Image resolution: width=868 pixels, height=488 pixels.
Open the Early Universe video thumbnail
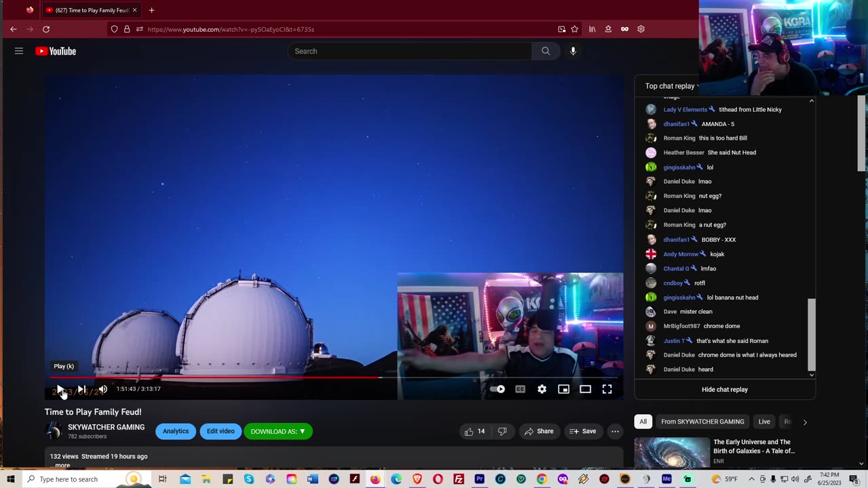pos(672,453)
